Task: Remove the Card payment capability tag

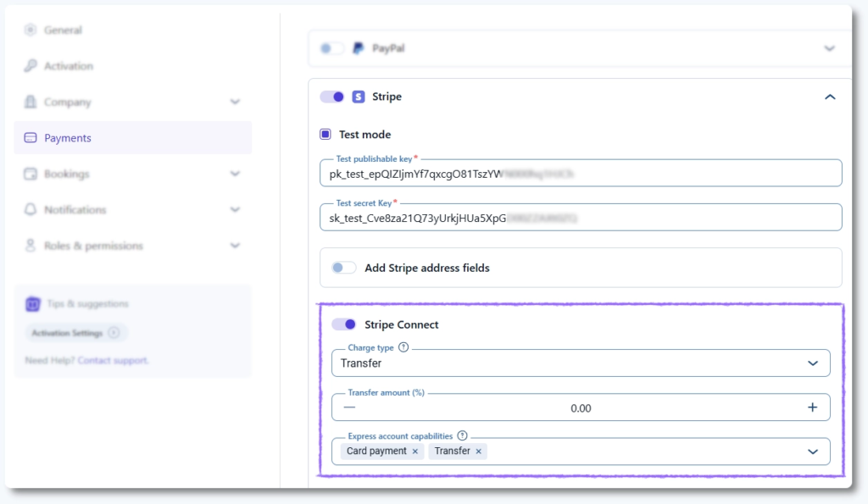Action: 415,451
